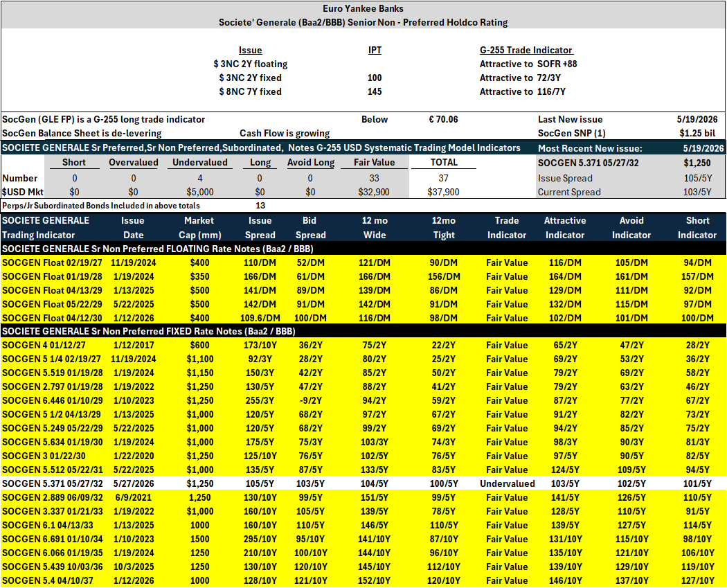The height and width of the screenshot is (588, 727).
Task: Click the Short Indicator column header
Action: (x=697, y=228)
